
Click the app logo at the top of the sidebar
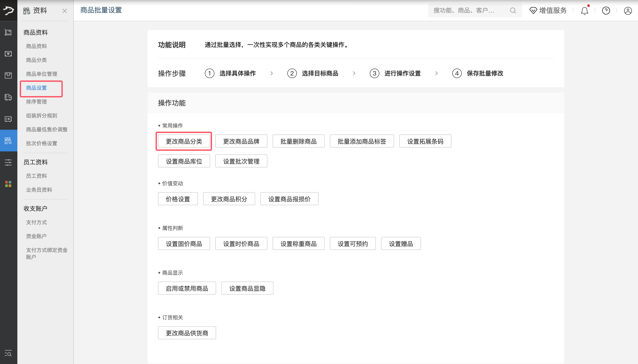[8, 10]
